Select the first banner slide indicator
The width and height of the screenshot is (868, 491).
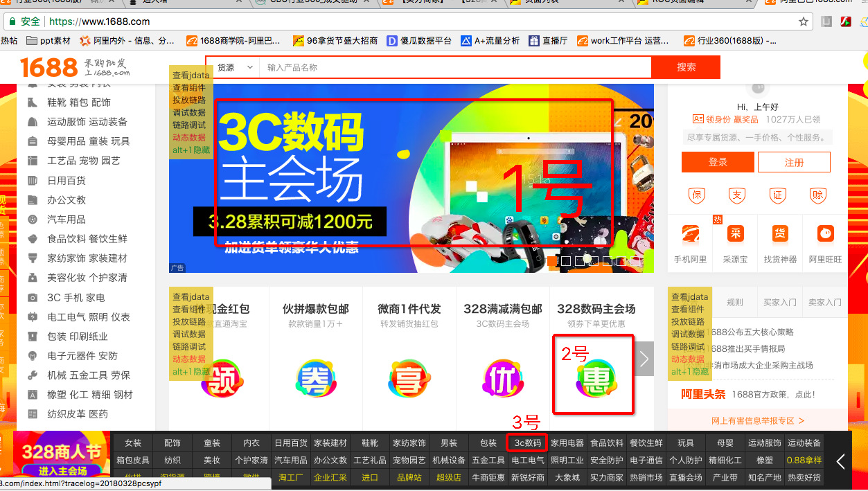pyautogui.click(x=552, y=261)
